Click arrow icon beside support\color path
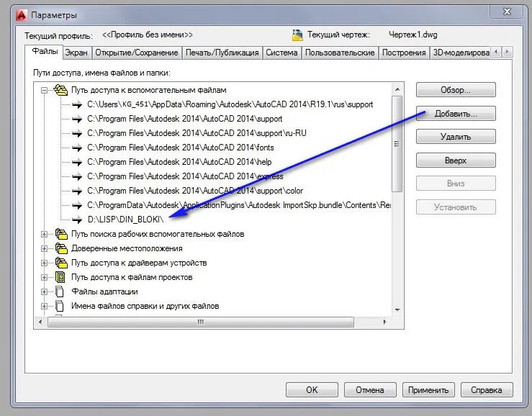The height and width of the screenshot is (416, 532). 77,191
